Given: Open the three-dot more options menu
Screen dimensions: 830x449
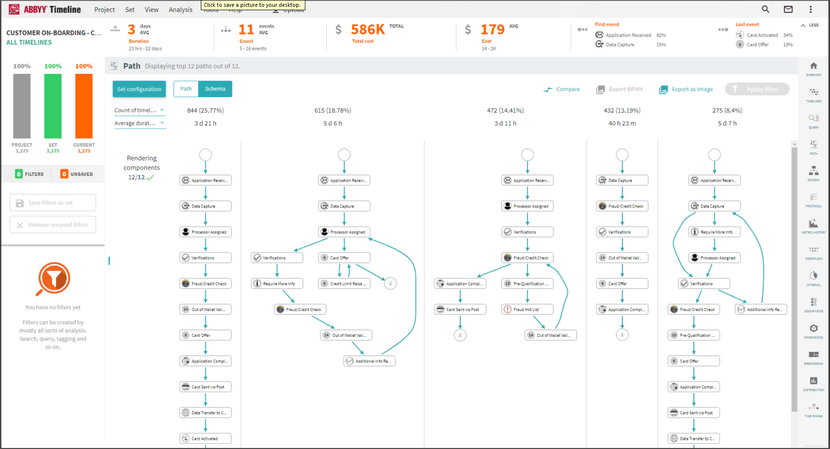Looking at the screenshot, I should pyautogui.click(x=810, y=10).
